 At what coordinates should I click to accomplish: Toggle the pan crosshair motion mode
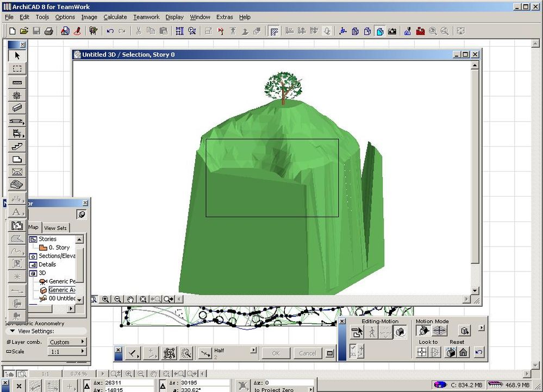439,331
